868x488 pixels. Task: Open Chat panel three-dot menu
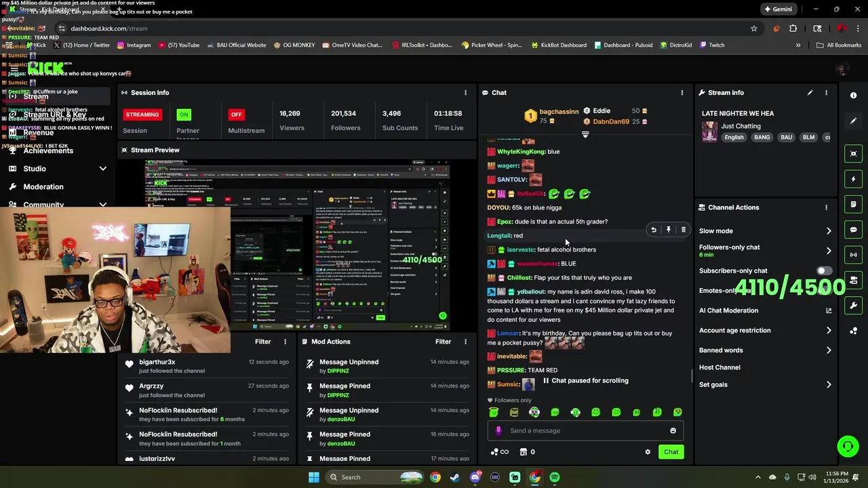click(x=682, y=93)
